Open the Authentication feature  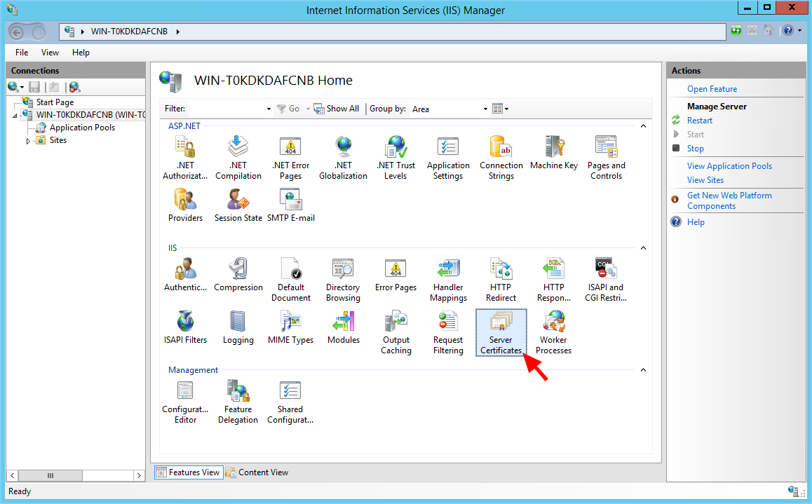click(x=185, y=275)
